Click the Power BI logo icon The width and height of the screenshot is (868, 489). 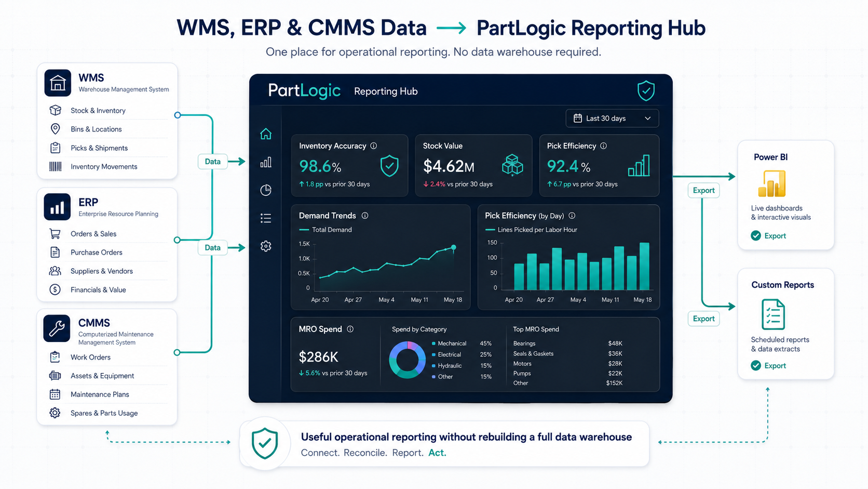pos(772,183)
